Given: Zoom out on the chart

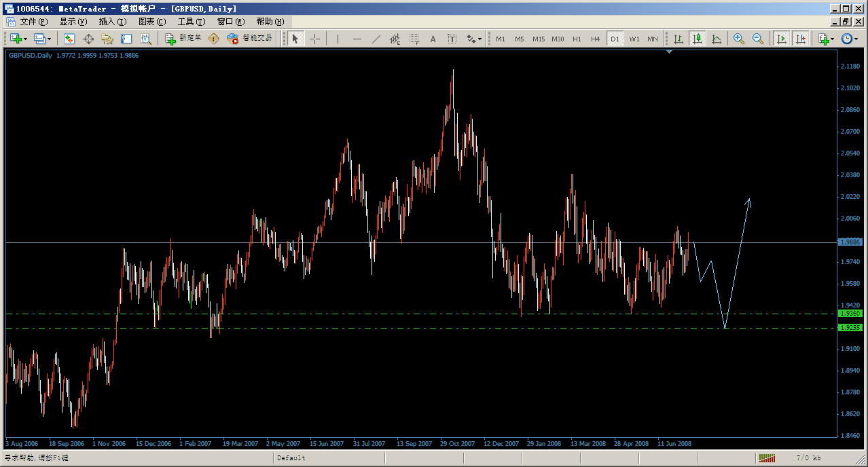Looking at the screenshot, I should 758,39.
